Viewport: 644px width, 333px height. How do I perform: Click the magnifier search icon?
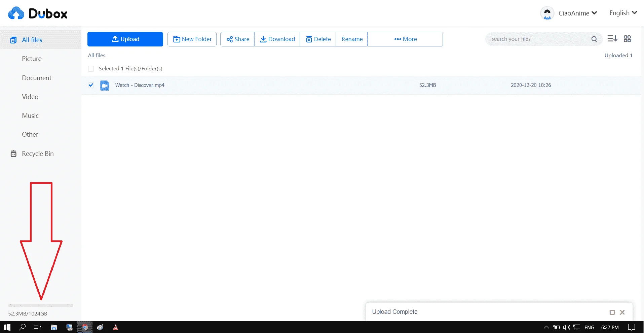594,39
